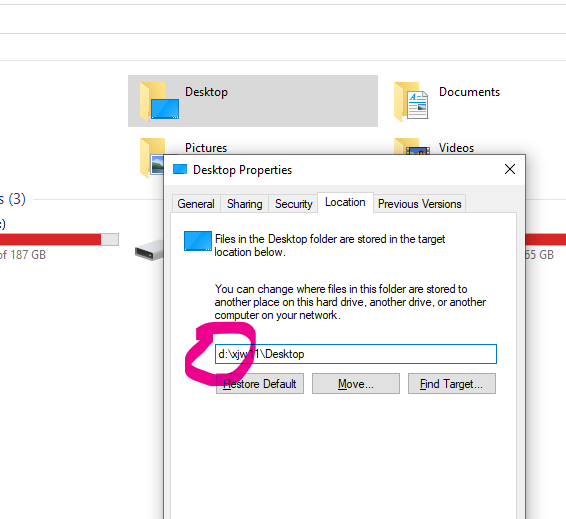This screenshot has height=519, width=566.
Task: Click the "Desktop Properties" dialog title text
Action: 242,170
